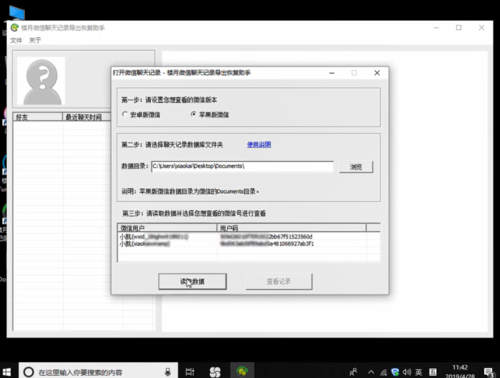The image size is (500, 378).
Task: Click the 读取数据 button
Action: 192,282
